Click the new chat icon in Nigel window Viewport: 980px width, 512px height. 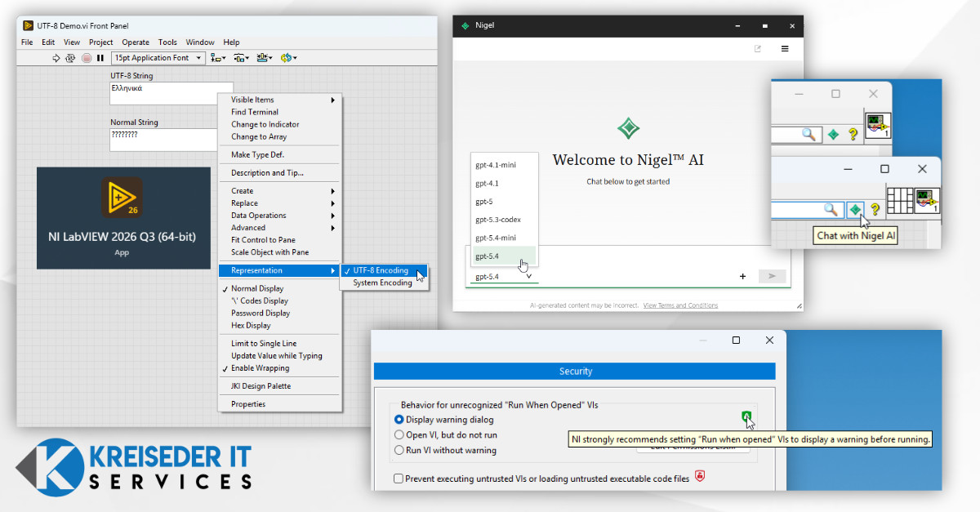point(758,49)
